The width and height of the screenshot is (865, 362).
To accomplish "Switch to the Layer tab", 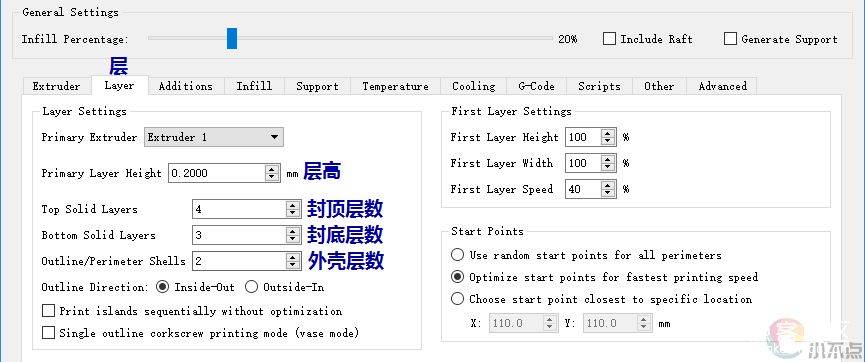I will 119,86.
